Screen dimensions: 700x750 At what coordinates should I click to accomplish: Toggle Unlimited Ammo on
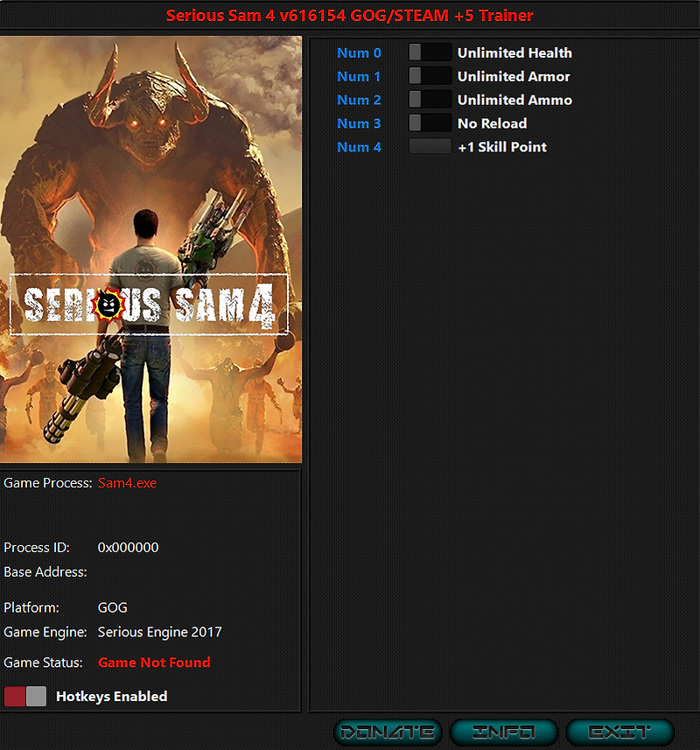(x=430, y=99)
